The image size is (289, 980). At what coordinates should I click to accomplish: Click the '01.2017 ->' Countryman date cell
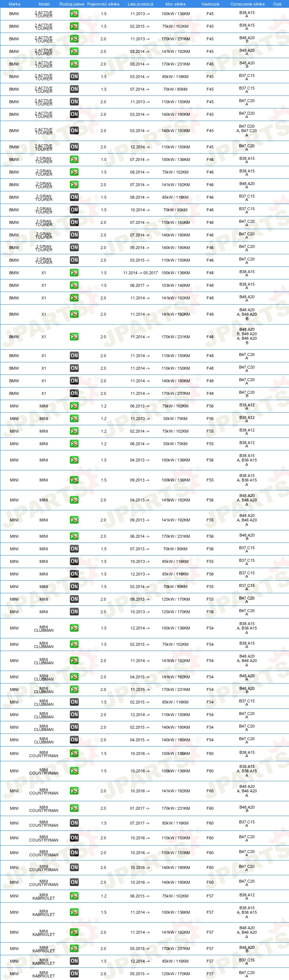click(x=140, y=808)
